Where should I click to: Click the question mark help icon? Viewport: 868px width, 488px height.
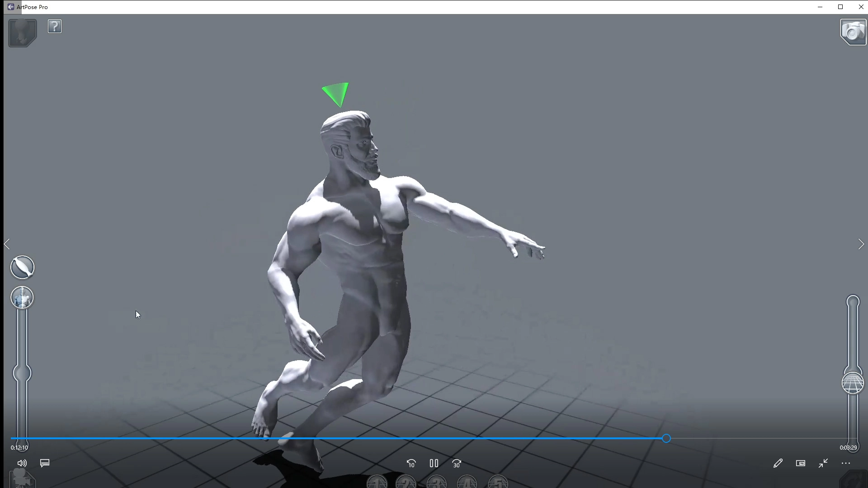55,27
